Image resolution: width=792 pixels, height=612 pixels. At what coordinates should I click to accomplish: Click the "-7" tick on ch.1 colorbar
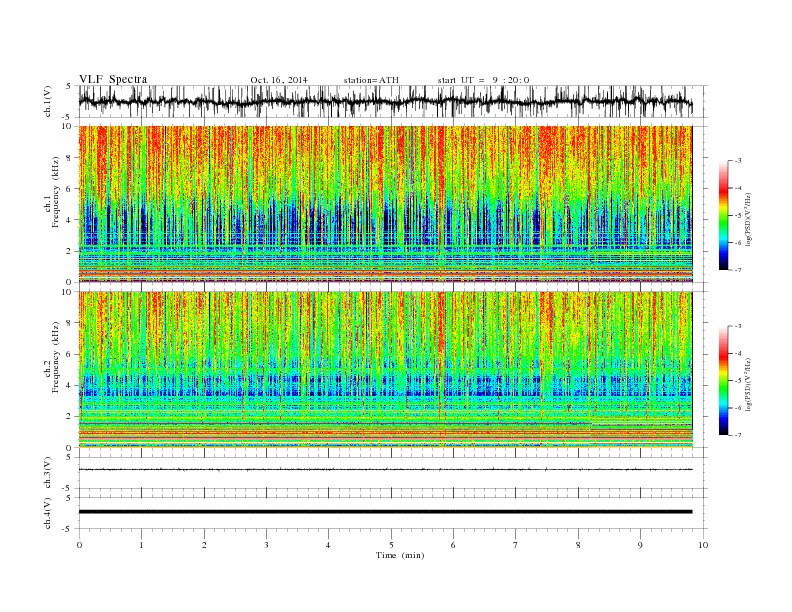[x=738, y=270]
